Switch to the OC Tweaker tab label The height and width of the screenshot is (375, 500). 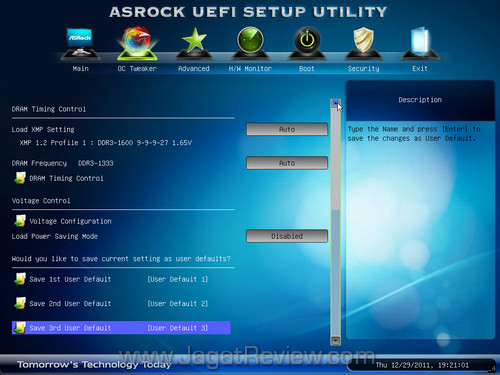(x=137, y=69)
